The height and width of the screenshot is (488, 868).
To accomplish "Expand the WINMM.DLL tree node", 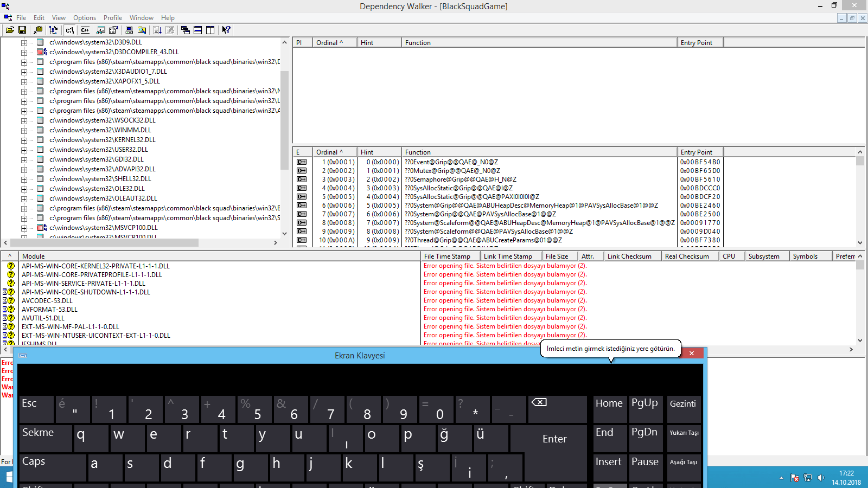I will (x=24, y=130).
